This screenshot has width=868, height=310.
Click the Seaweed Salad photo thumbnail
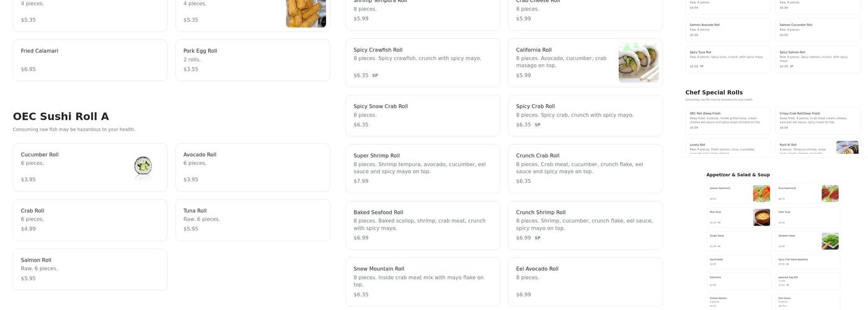[x=830, y=241]
